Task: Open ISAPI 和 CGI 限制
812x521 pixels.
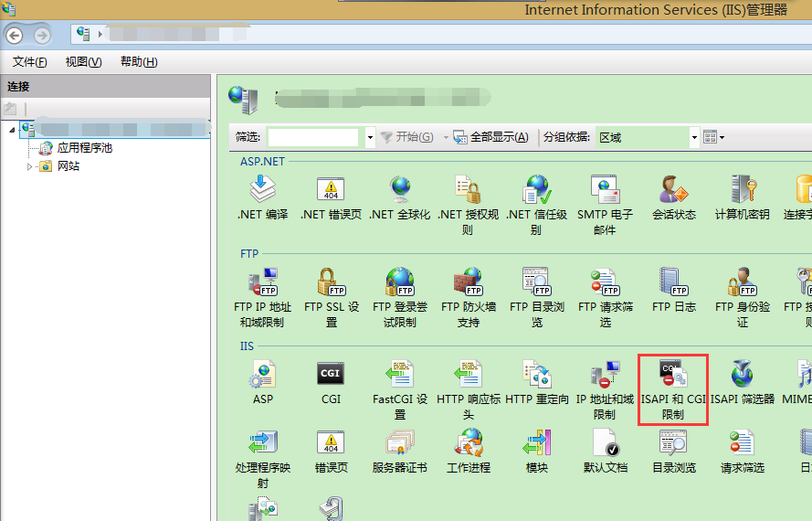Action: 673,390
